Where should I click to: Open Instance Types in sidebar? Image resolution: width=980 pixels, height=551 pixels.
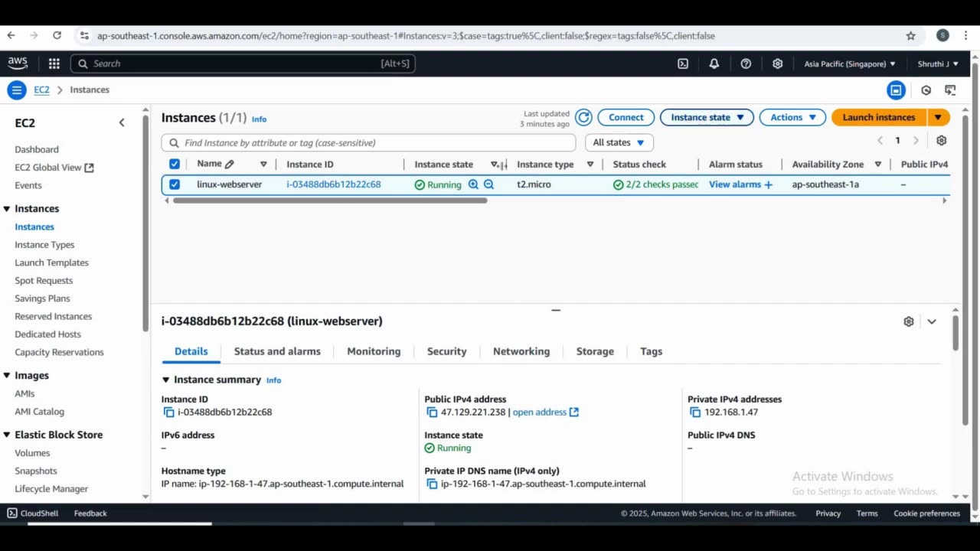coord(44,245)
